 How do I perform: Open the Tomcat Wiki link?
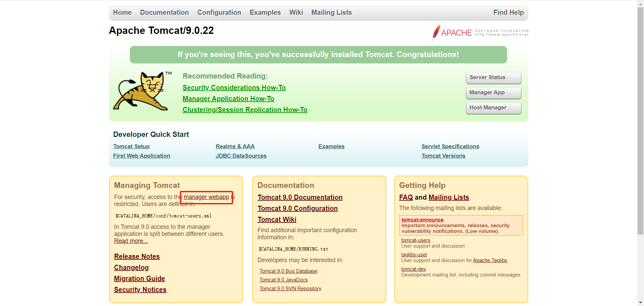pyautogui.click(x=277, y=219)
